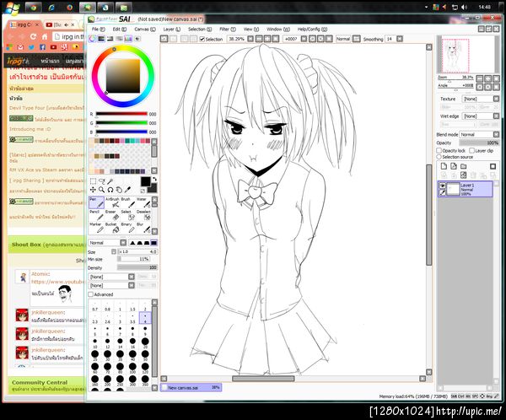
Task: Open the Blend mode dropdown
Action: click(x=480, y=134)
